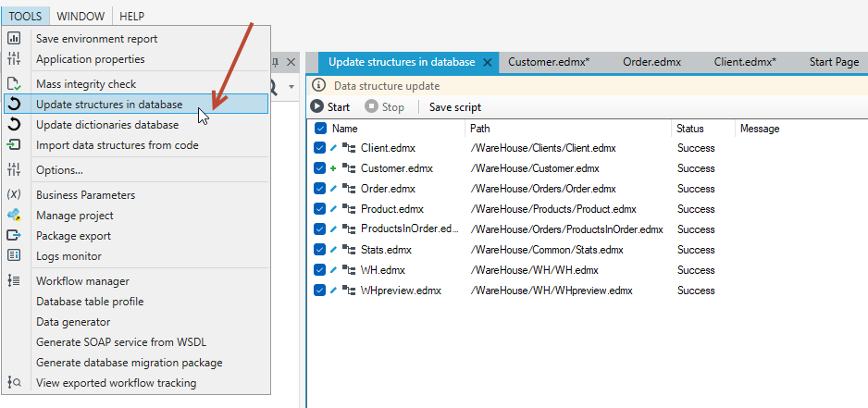Uncheck the Client.edmx checkbox
This screenshot has width=868, height=408.
point(319,148)
